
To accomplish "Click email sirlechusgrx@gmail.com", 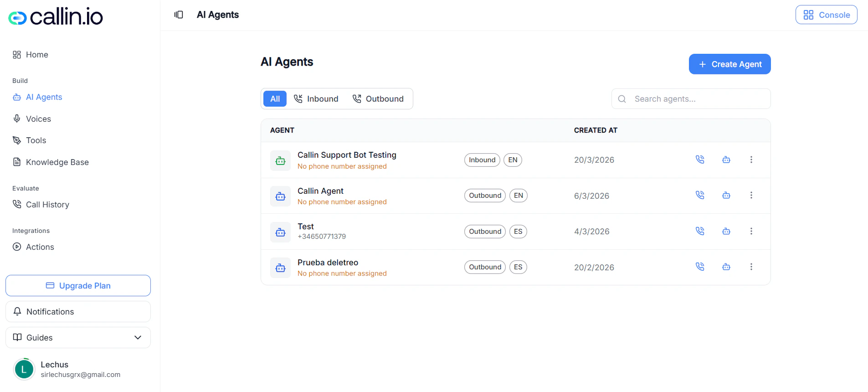I will [81, 375].
